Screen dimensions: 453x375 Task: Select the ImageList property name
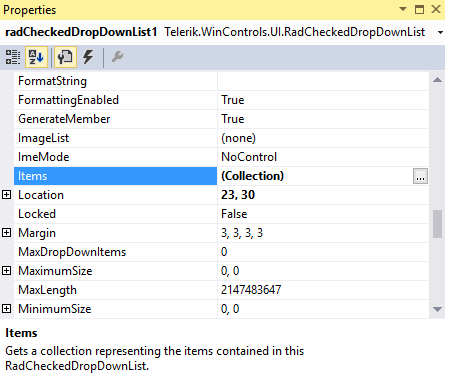43,138
